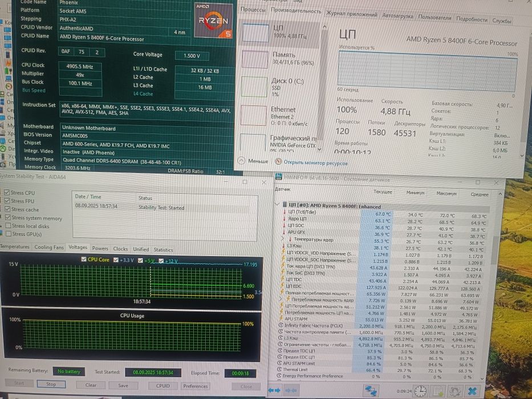Toggle CPU Core graph checkbox

84,259
